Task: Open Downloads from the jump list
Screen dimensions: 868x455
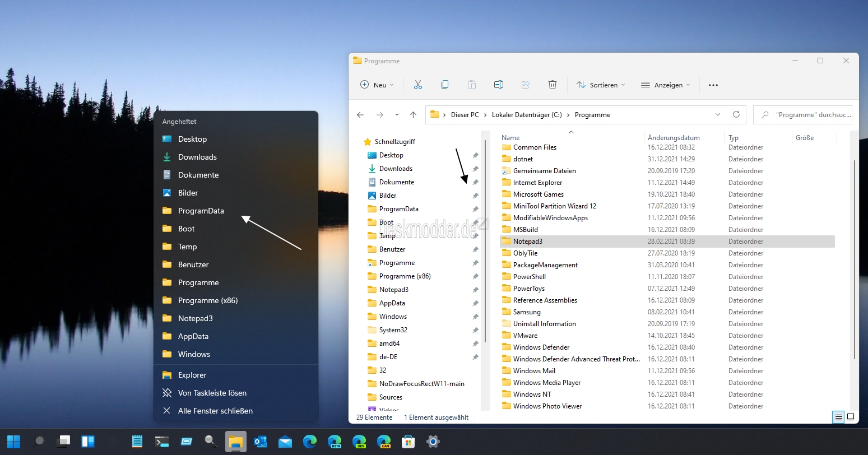Action: 236,157
